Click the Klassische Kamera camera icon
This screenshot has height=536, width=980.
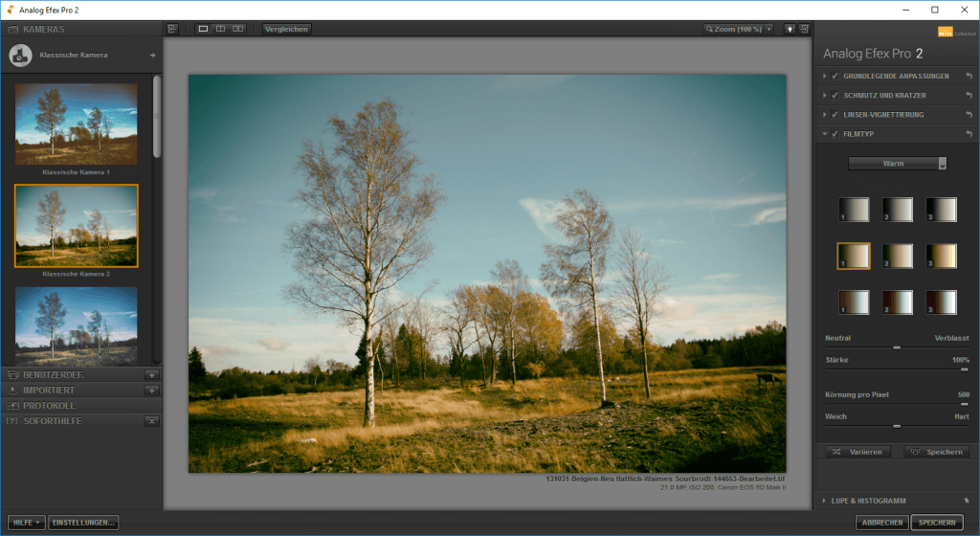[21, 55]
